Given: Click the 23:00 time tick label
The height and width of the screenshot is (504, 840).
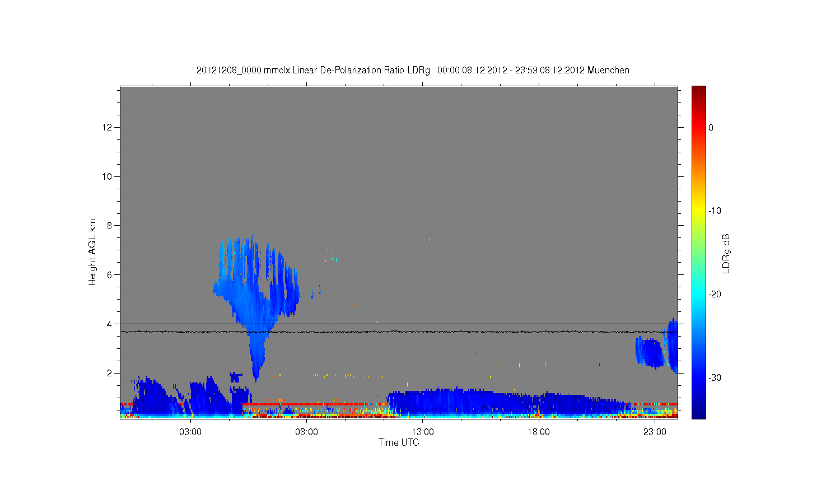Looking at the screenshot, I should click(655, 432).
